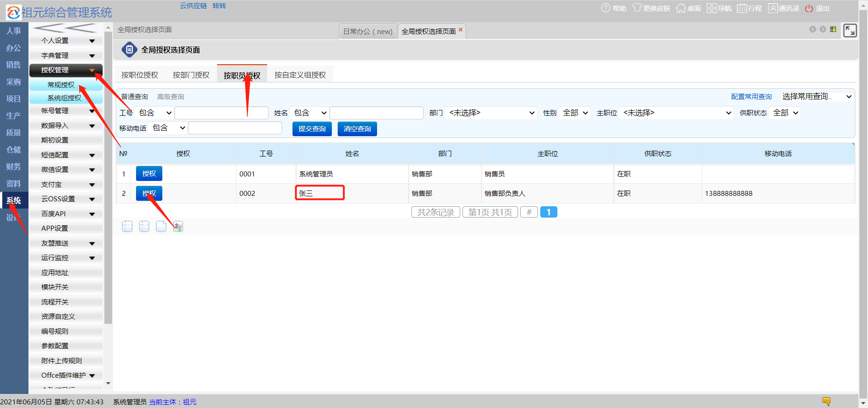Collapse the 授权管理 menu
Viewport: 868px width, 408px height.
(x=66, y=70)
